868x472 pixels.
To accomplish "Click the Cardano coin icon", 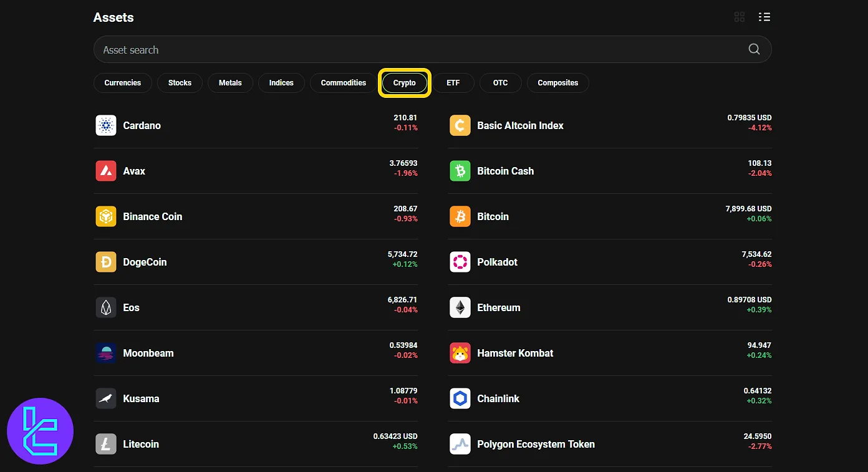I will click(x=106, y=125).
